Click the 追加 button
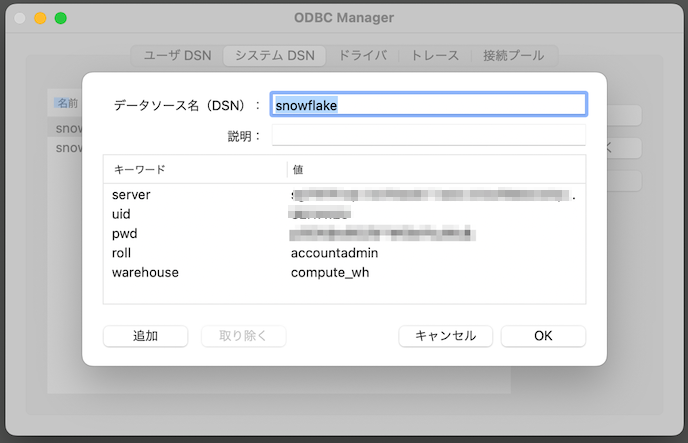This screenshot has width=688, height=443. (146, 336)
